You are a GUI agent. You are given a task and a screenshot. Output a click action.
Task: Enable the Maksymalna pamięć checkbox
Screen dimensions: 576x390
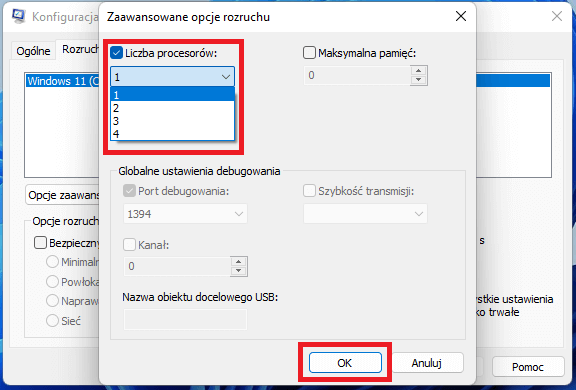coord(309,53)
